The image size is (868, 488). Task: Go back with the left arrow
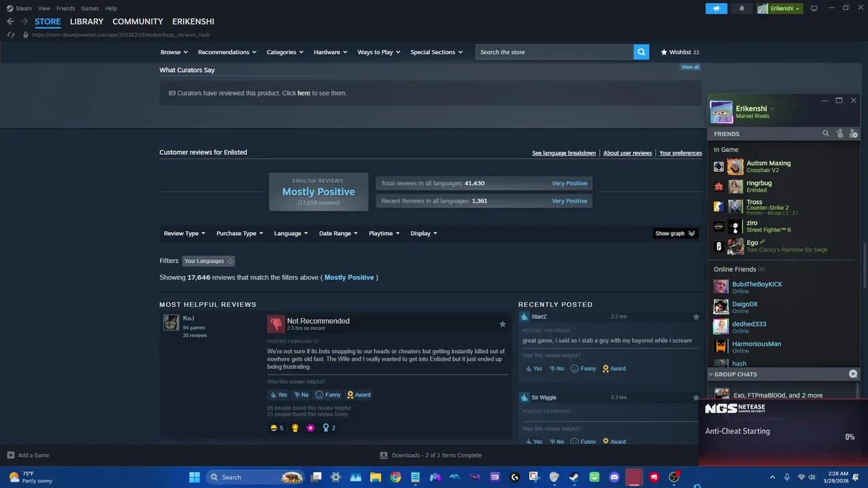pos(10,22)
